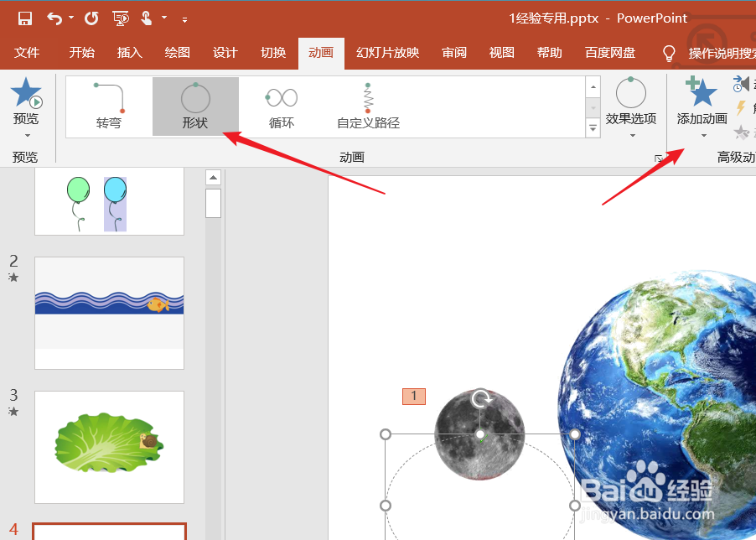
Task: Select slide 3 lettuce thumbnail
Action: 110,447
